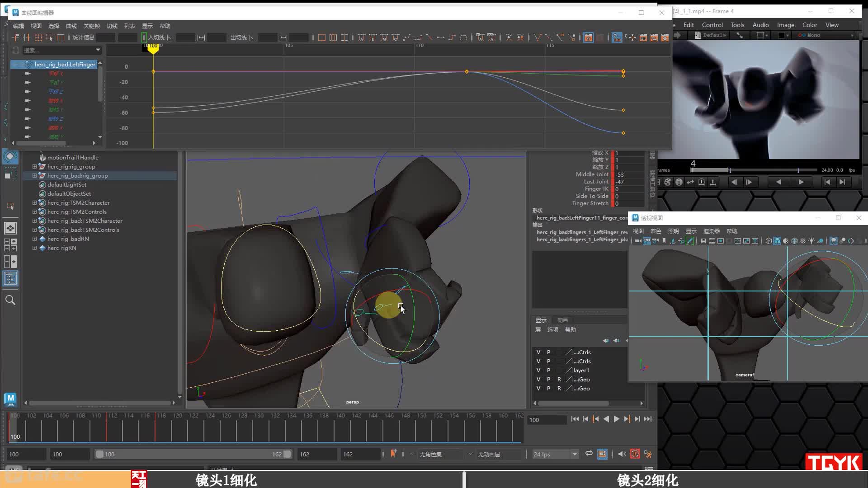Click play forward in video player
Viewport: 868px width, 488px height.
click(801, 182)
